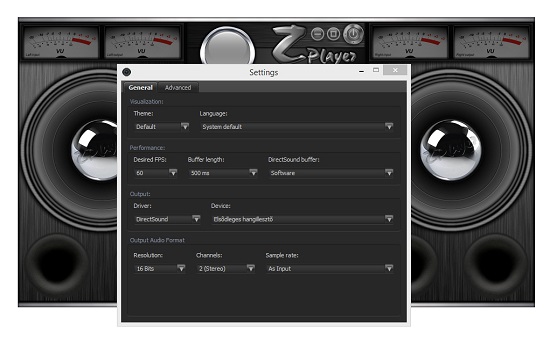
Task: Open the Language dropdown showing System default
Action: (297, 127)
